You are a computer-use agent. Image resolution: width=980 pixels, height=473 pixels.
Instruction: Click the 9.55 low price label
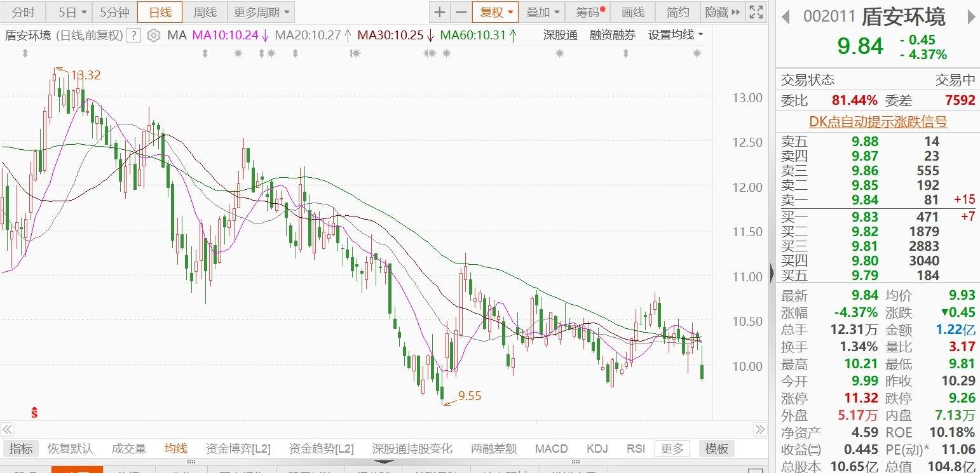470,396
